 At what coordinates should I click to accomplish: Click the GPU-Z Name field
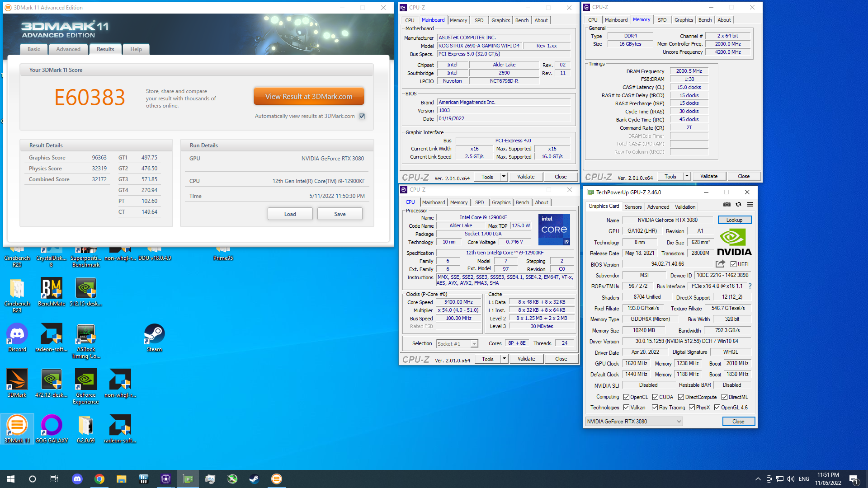668,220
